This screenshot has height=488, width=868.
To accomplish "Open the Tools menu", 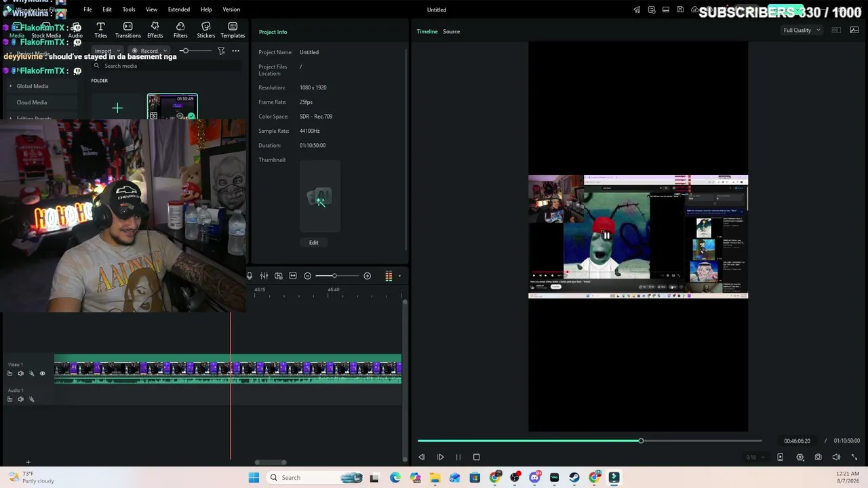I will click(x=129, y=9).
